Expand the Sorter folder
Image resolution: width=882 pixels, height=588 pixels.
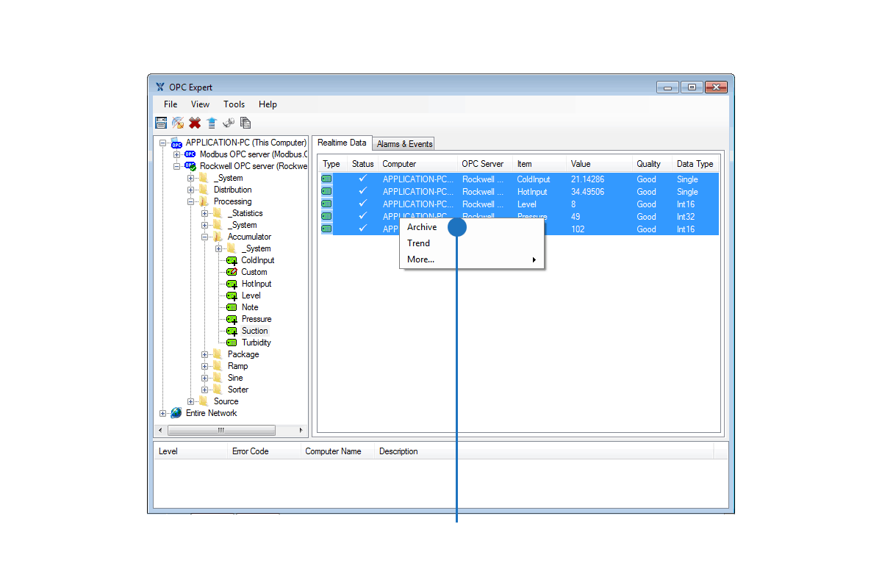click(x=205, y=390)
